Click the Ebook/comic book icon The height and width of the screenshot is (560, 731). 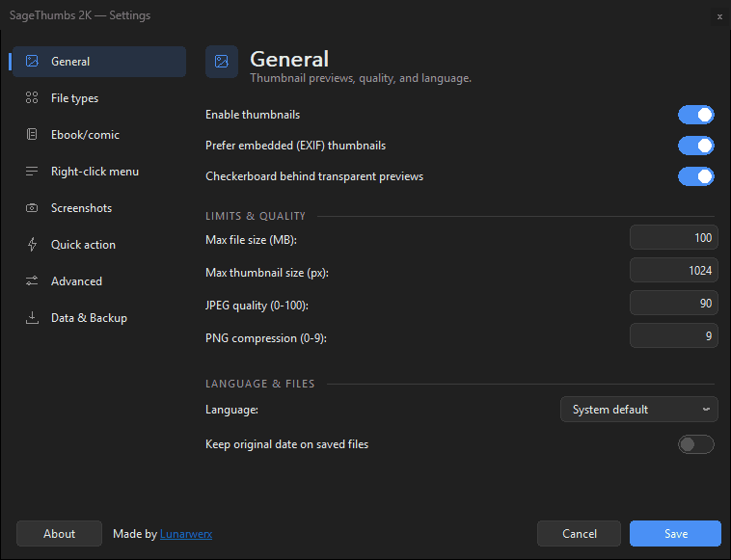coord(32,135)
